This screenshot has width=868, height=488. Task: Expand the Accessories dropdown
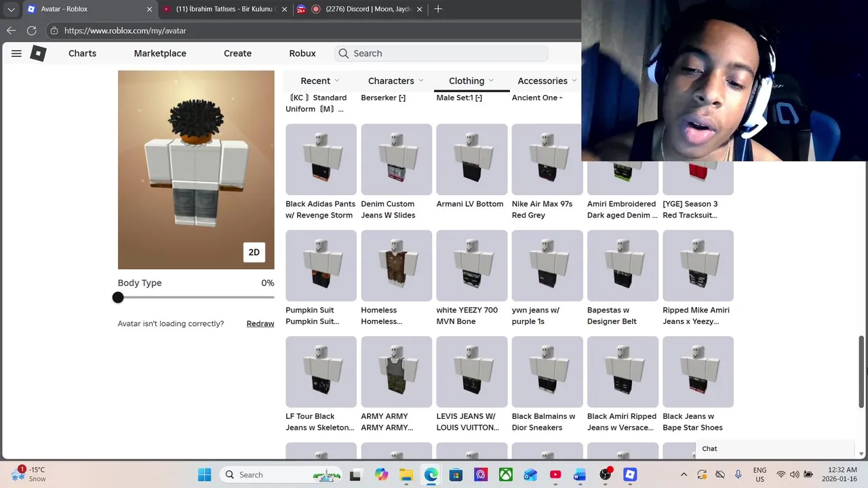click(x=547, y=81)
